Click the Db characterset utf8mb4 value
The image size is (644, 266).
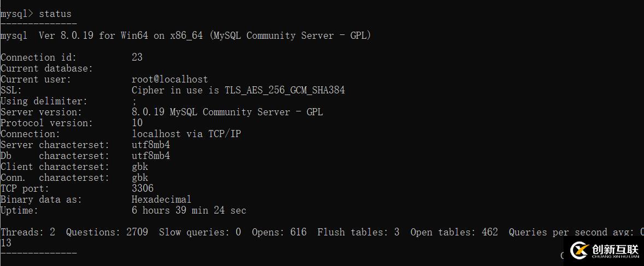coord(151,156)
